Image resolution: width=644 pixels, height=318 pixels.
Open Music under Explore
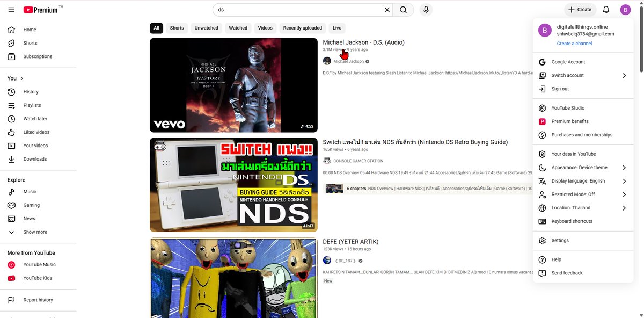38,192
